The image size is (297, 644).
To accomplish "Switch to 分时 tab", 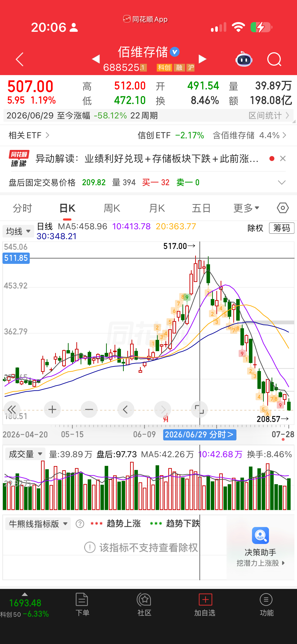I will pos(23,208).
